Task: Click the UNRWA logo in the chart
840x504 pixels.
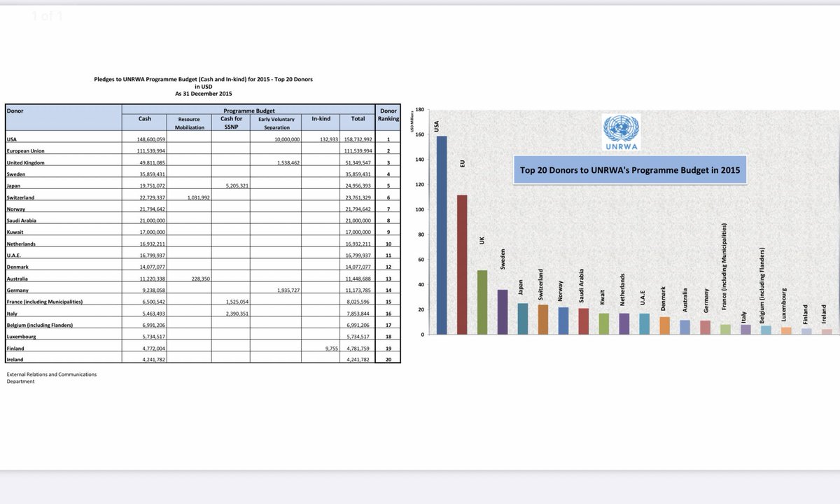Action: [621, 132]
